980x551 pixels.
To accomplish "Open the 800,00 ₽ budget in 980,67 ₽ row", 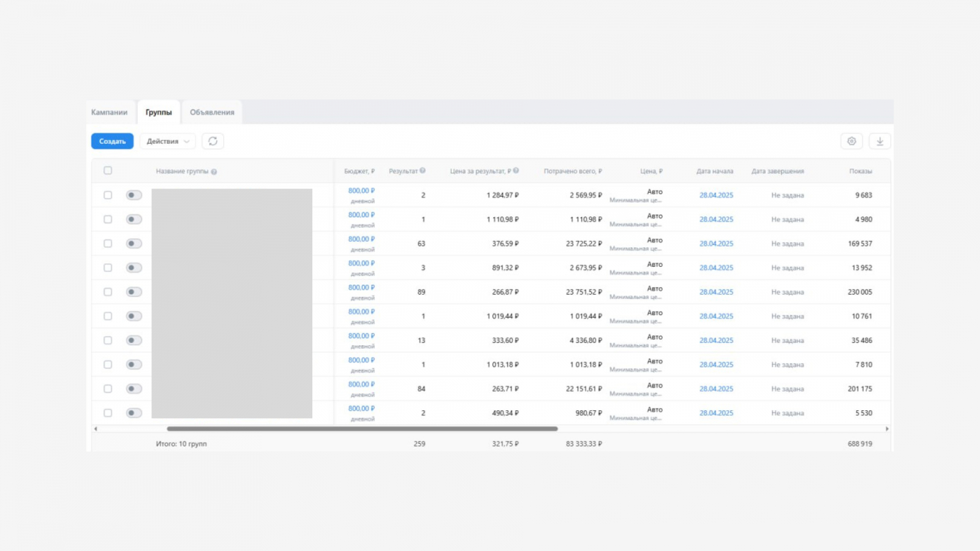I will (361, 409).
